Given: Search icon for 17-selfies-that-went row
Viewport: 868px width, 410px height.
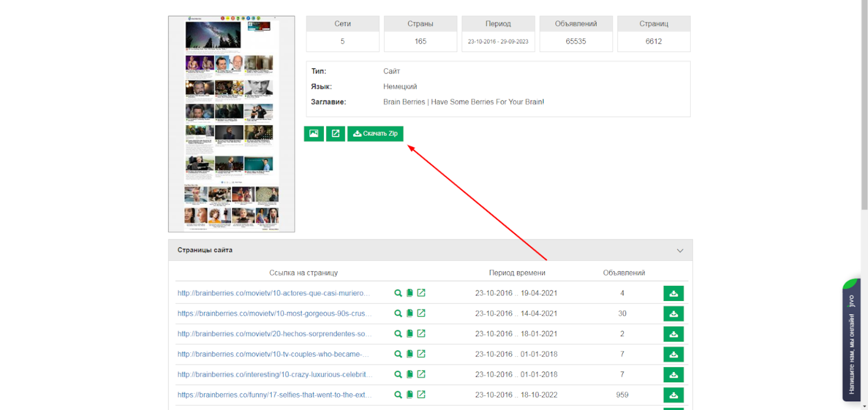Looking at the screenshot, I should point(398,395).
